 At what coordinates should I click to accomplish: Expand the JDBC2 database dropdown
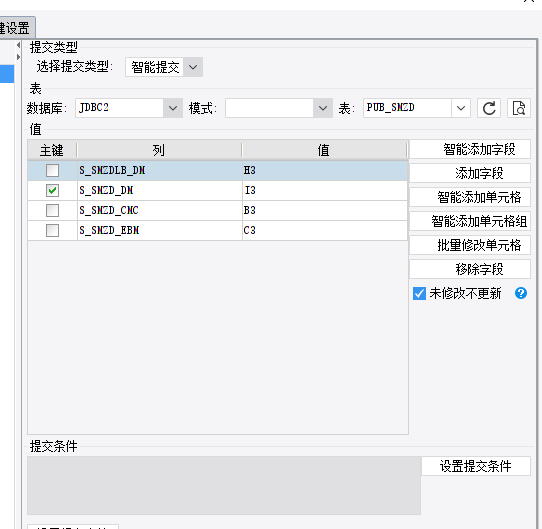tap(129, 108)
